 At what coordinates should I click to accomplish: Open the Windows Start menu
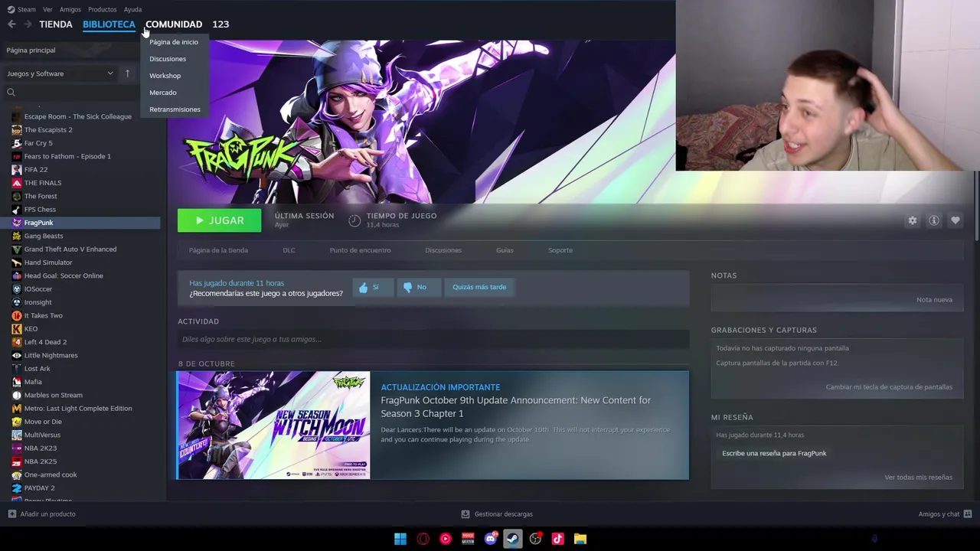(x=400, y=539)
